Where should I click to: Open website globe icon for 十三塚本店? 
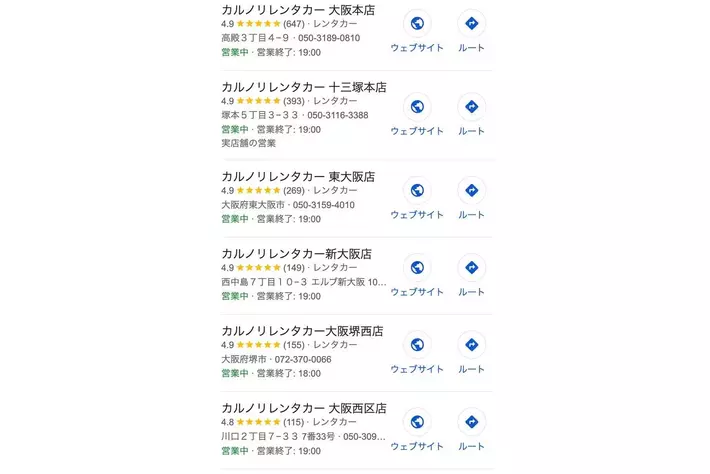(417, 107)
